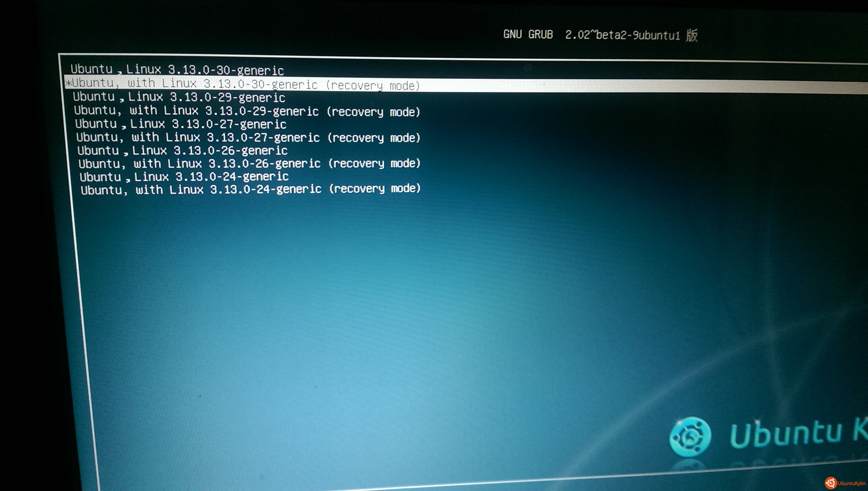Viewport: 868px width, 491px height.
Task: Click the Ubuntu Kylin circular logo
Action: pos(690,437)
